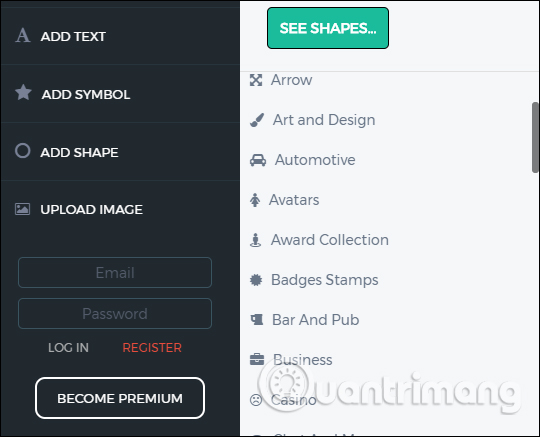The height and width of the screenshot is (437, 540).
Task: Focus the Password input field
Action: [115, 313]
